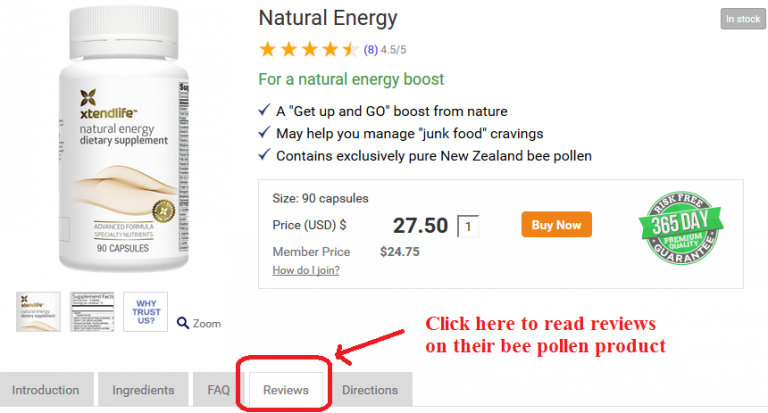Open the Directions tab
This screenshot has height=413, width=768.
click(370, 390)
